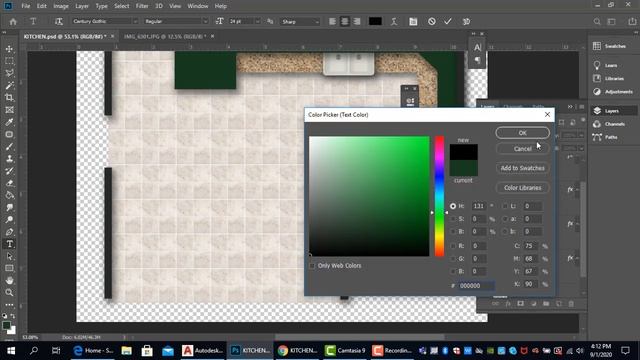
Task: Open the font family dropdown
Action: point(135,21)
